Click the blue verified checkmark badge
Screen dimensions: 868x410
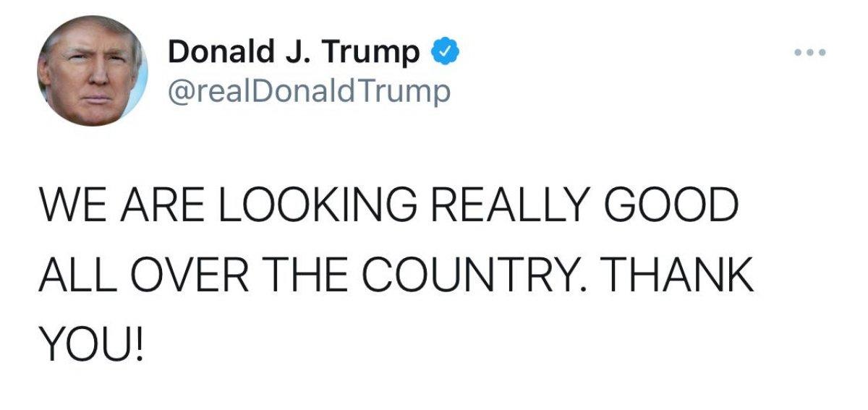pos(443,53)
